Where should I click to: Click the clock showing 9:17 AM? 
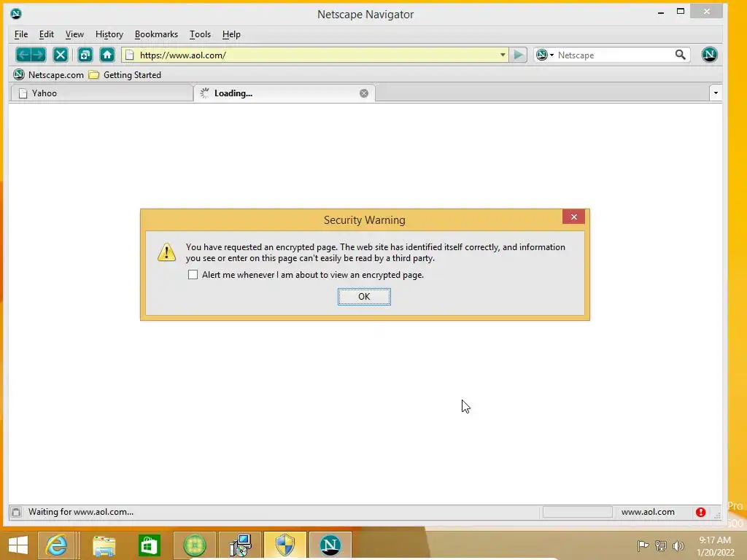[715, 540]
